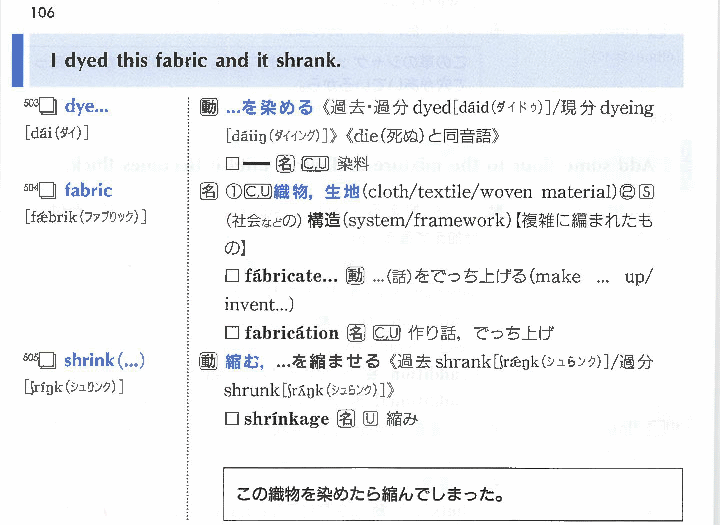Click the verb (動) icon in the dye entry
The height and width of the screenshot is (525, 720).
[x=209, y=107]
